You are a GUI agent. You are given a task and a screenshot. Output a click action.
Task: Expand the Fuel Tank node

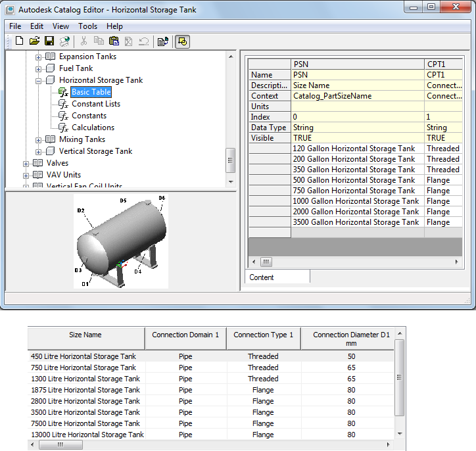[38, 69]
